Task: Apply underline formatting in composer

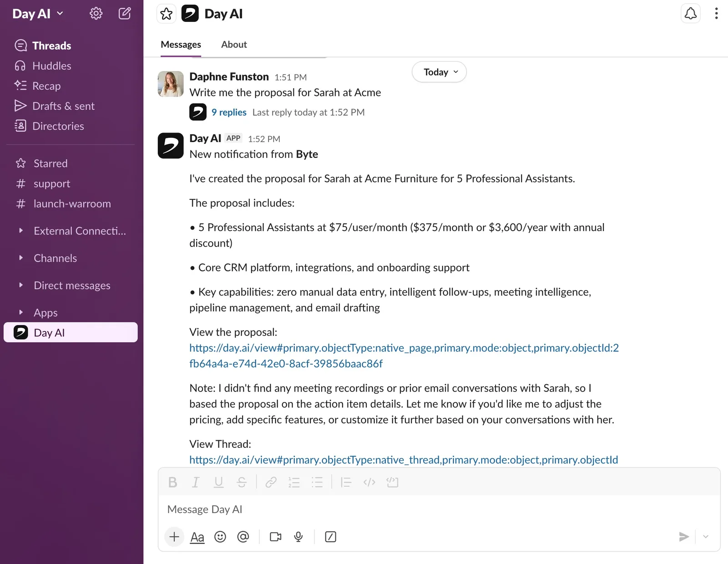Action: (x=219, y=482)
